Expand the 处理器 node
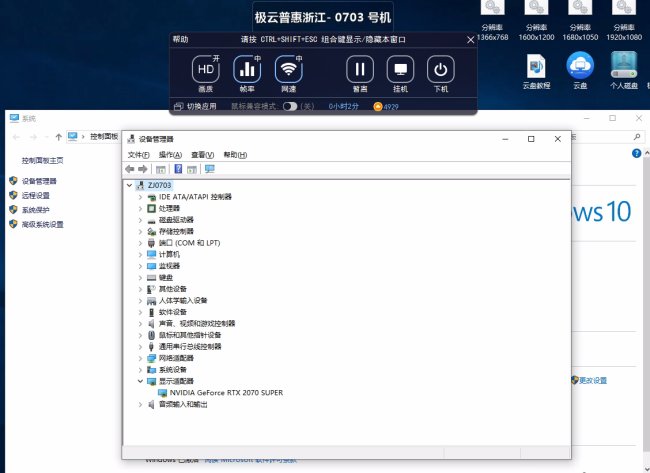650x473 pixels. pos(140,209)
